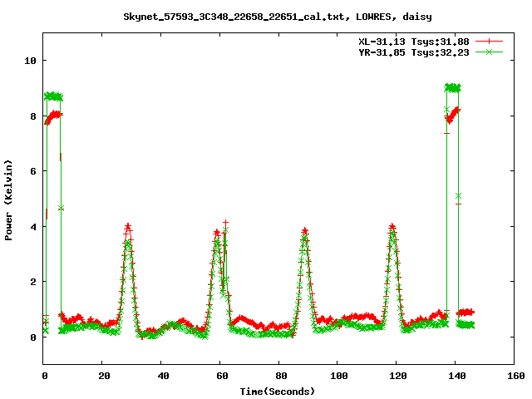The width and height of the screenshot is (532, 399).
Task: Click y-axis tick label 8
Action: pos(33,116)
